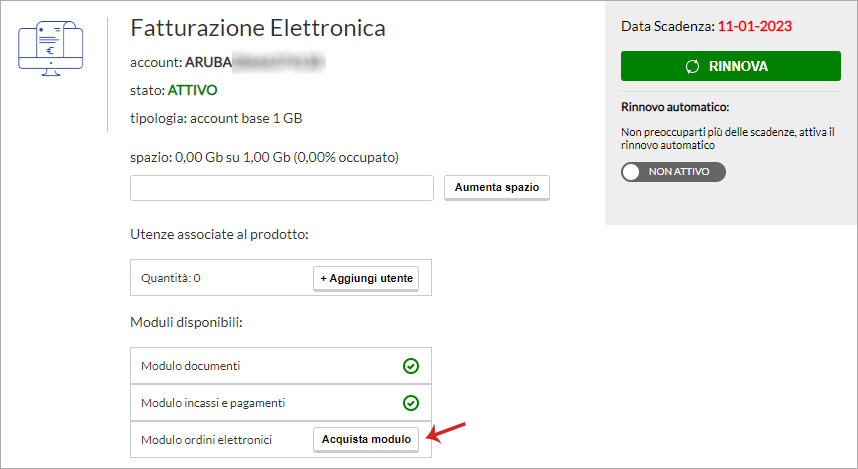858x469 pixels.
Task: Enable the Rinnovo automatico NON ATTIVO switch
Action: tap(673, 172)
